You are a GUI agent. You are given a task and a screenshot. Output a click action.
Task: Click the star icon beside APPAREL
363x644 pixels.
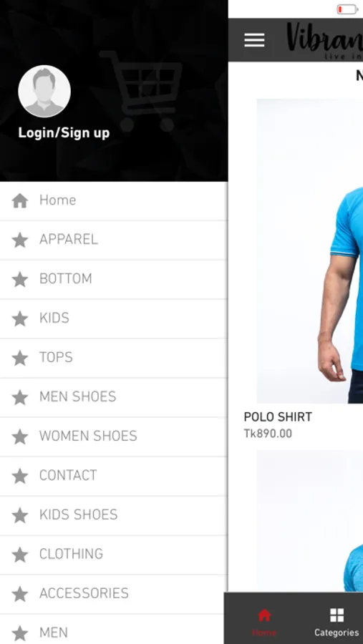(x=20, y=240)
